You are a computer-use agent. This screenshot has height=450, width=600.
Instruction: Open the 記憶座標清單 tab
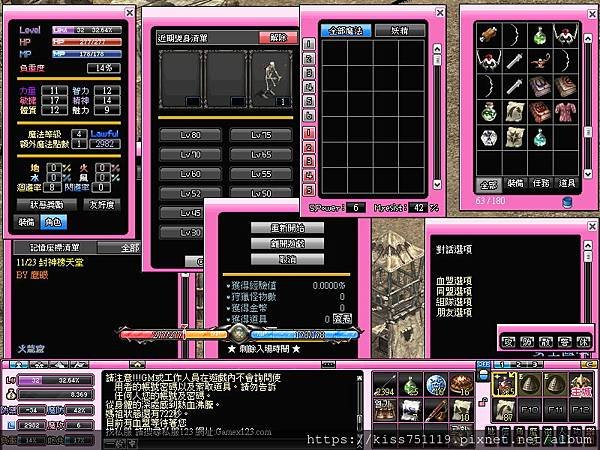55,248
